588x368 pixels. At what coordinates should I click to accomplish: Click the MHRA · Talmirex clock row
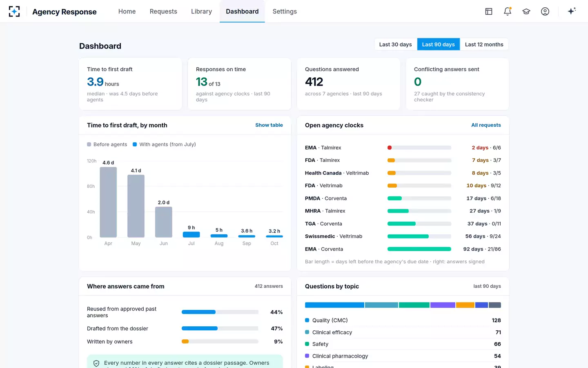(403, 211)
